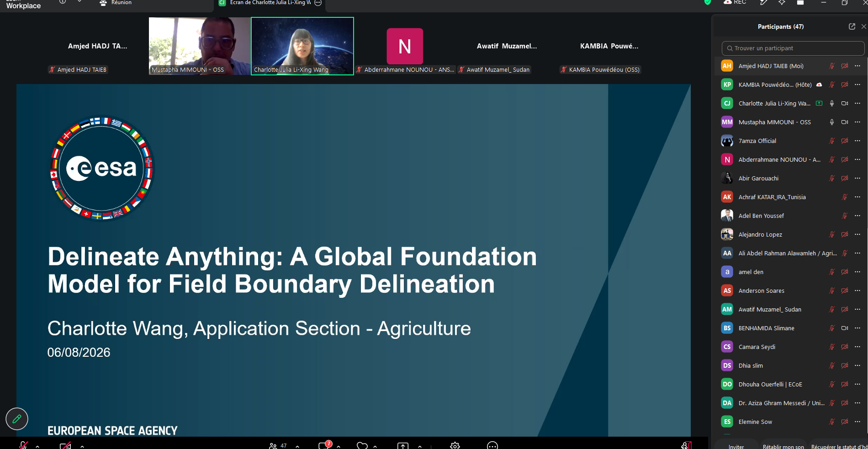This screenshot has width=868, height=449.
Task: Select Charlotte Julia Li-Xing Wang's video thumbnail
Action: (x=302, y=46)
